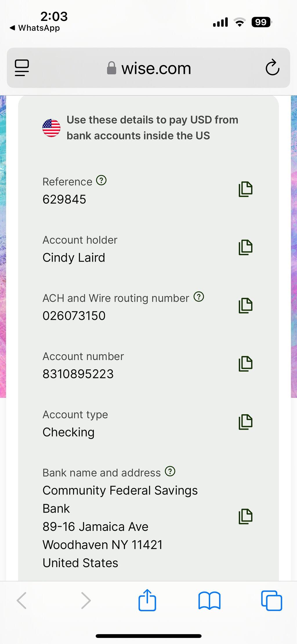Show all open Safari tabs
This screenshot has height=644, width=297.
click(x=271, y=600)
